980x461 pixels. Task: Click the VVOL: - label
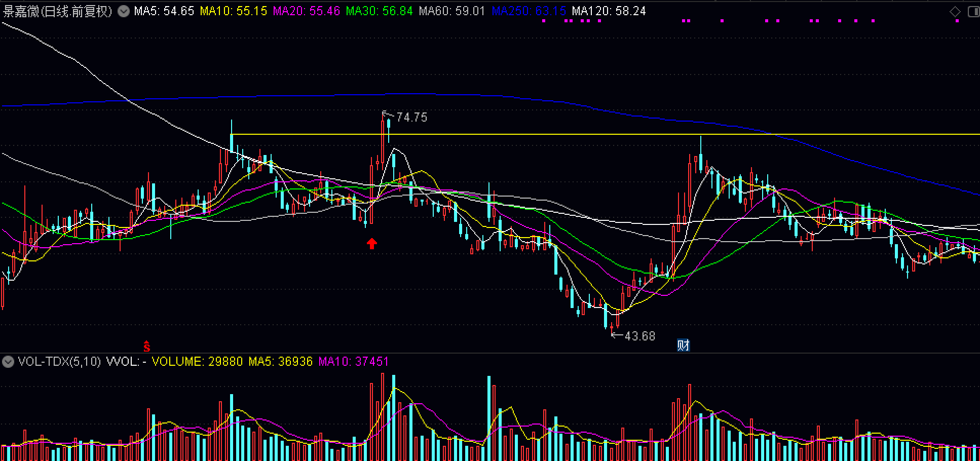tap(126, 362)
